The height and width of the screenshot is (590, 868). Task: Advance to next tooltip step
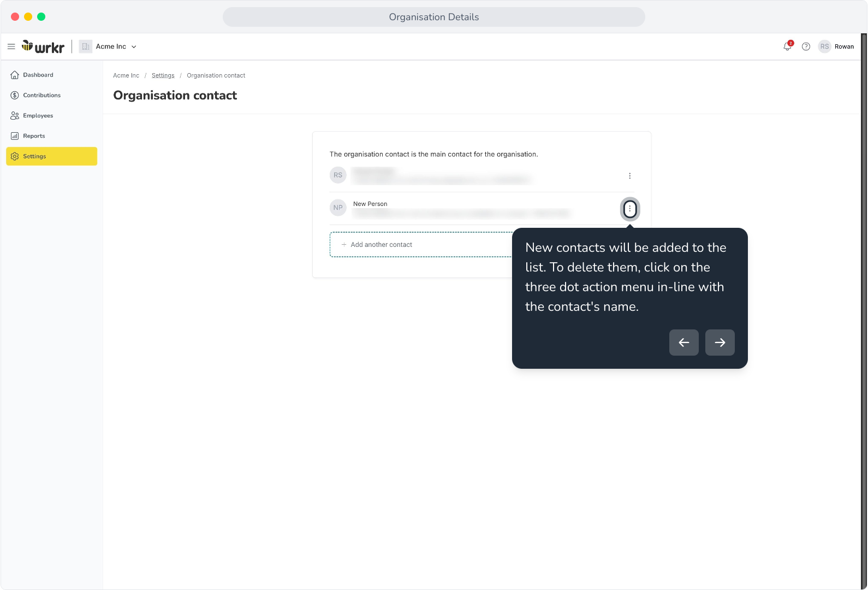(720, 343)
